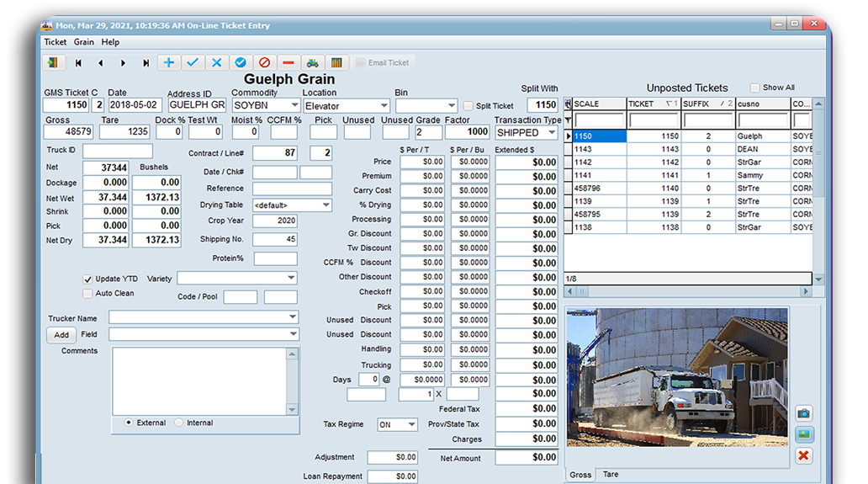868x484 pixels.
Task: Click the unposted tickets vertical scroll up arrow
Action: point(818,104)
